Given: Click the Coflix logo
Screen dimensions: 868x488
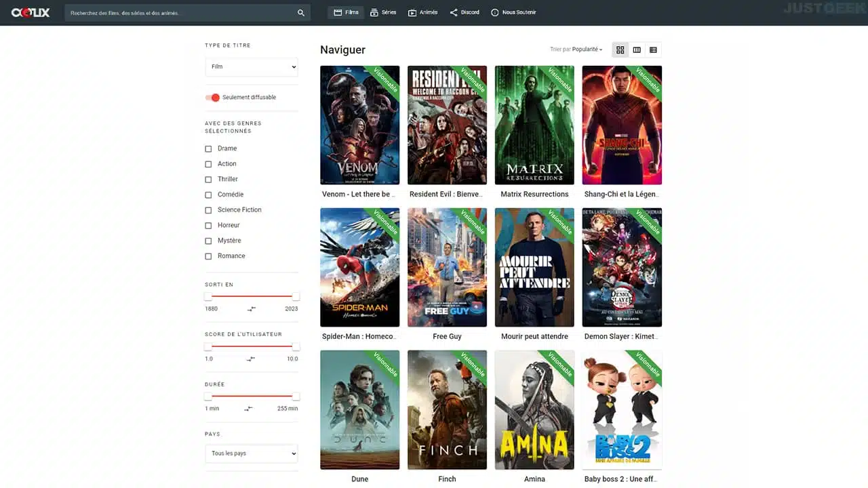Looking at the screenshot, I should point(30,12).
